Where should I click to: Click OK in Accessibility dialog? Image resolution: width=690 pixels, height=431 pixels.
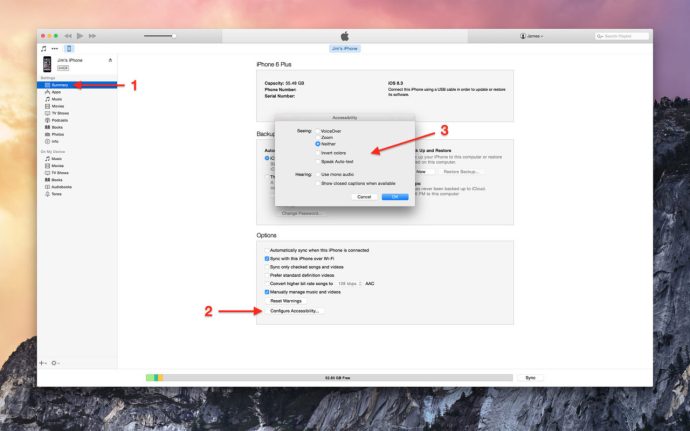pyautogui.click(x=395, y=197)
